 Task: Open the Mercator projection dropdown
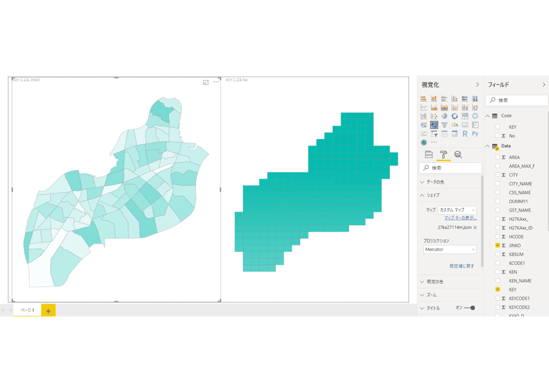click(450, 249)
